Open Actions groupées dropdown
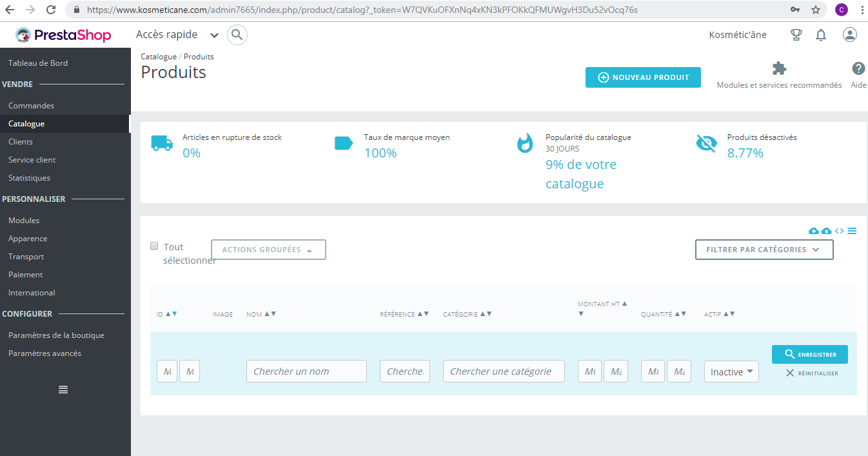This screenshot has width=868, height=456. pyautogui.click(x=268, y=250)
